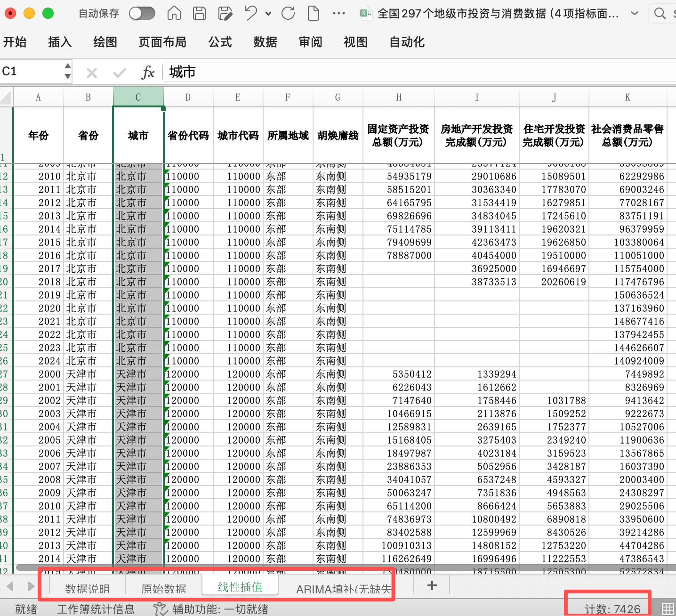Click cell with value 5350412
The image size is (676, 616).
coord(399,374)
